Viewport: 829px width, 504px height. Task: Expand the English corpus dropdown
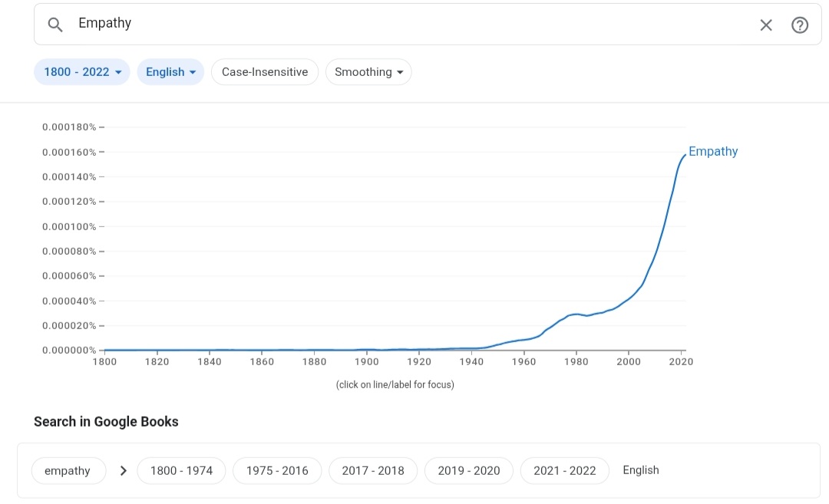coord(170,72)
